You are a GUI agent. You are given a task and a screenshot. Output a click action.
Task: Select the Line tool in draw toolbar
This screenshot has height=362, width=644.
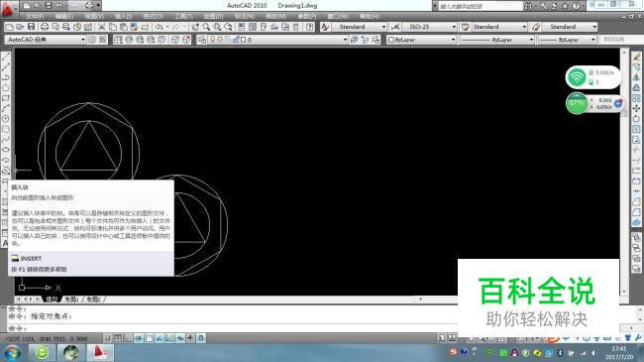6,57
